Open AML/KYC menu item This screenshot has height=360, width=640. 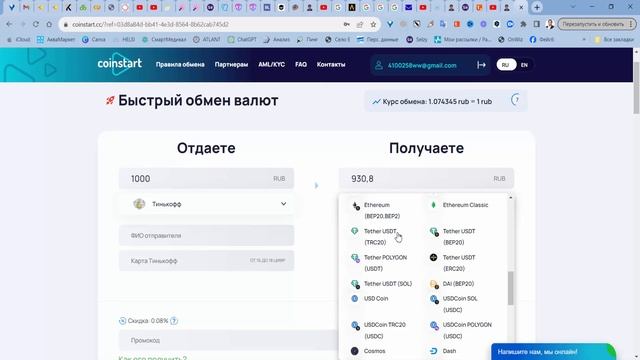[x=271, y=64]
